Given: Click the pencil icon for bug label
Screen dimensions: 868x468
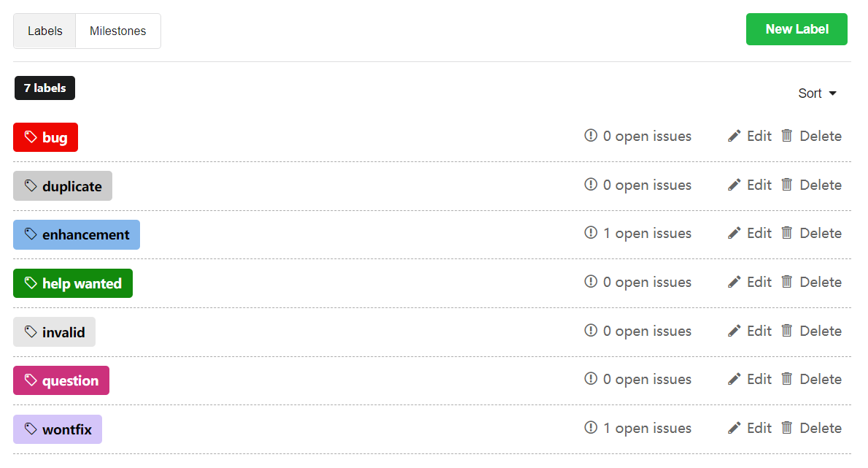Looking at the screenshot, I should [x=734, y=137].
